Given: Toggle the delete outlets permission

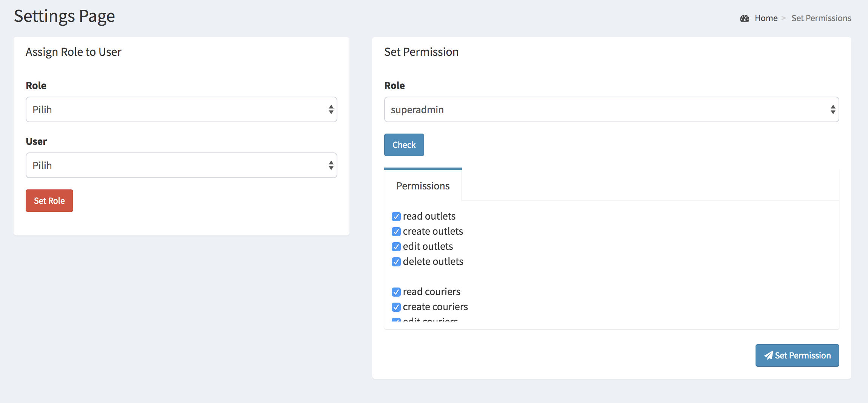Looking at the screenshot, I should pos(396,262).
